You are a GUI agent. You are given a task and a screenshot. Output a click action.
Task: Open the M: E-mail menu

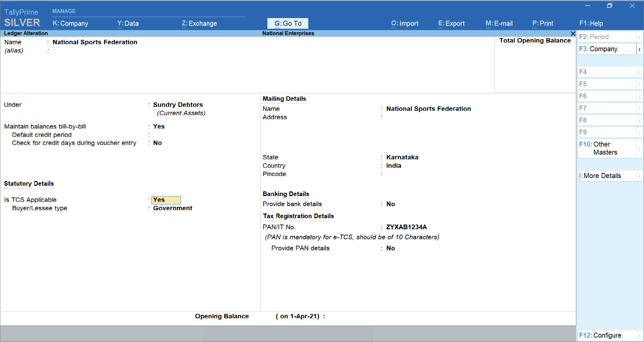499,23
